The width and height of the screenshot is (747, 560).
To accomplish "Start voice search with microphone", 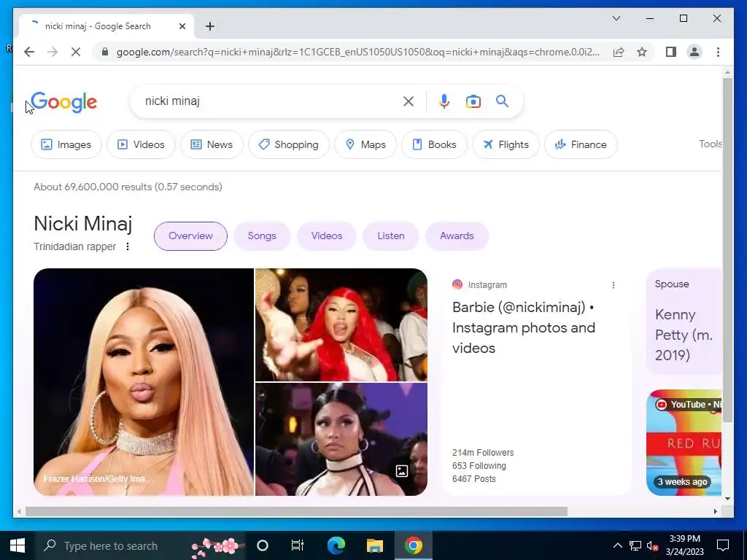I will (444, 101).
